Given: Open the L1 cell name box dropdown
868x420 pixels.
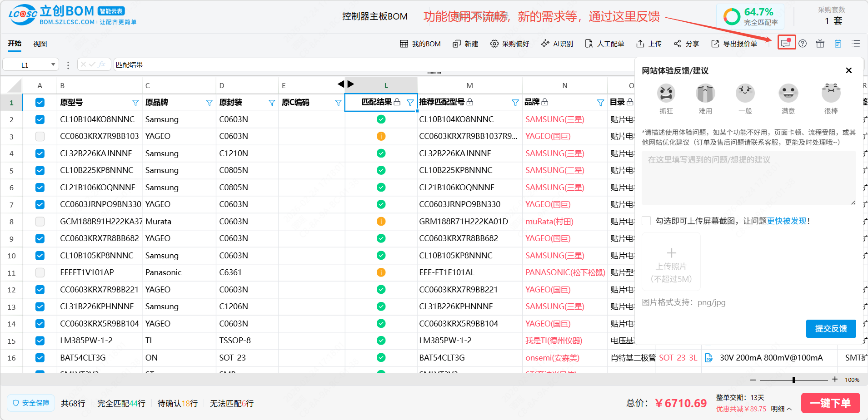Looking at the screenshot, I should 53,65.
